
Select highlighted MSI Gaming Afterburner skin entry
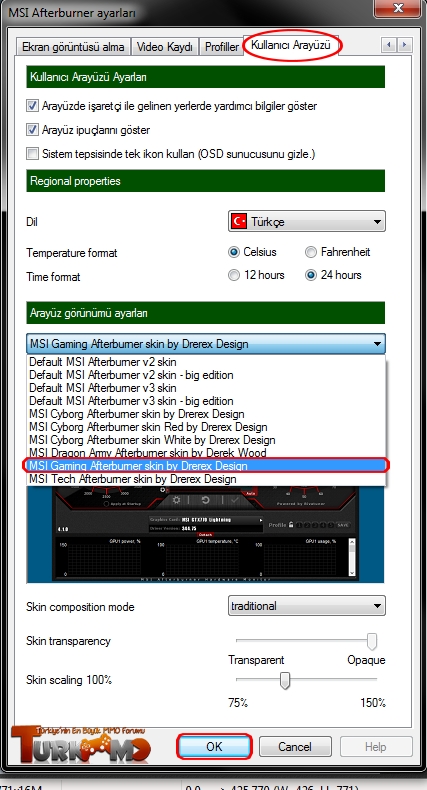click(206, 466)
